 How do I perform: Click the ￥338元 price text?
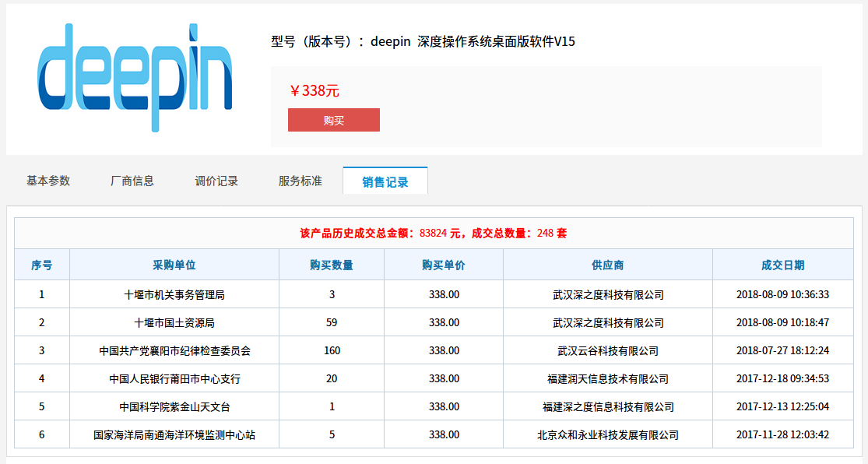coord(315,91)
